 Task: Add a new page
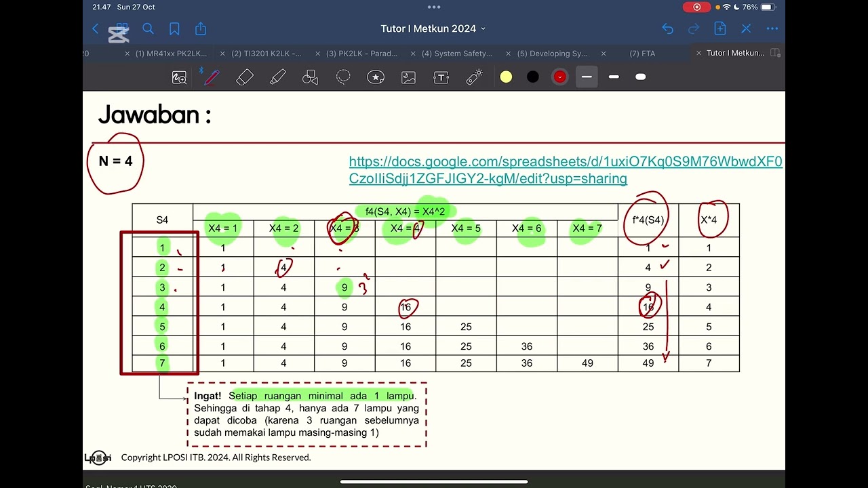pos(720,28)
